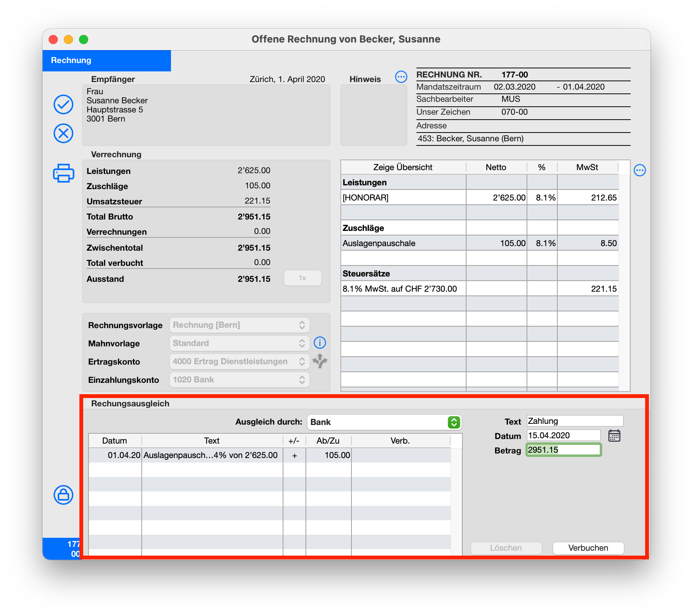Click the Netto column header
Image resolution: width=693 pixels, height=616 pixels.
tap(496, 167)
